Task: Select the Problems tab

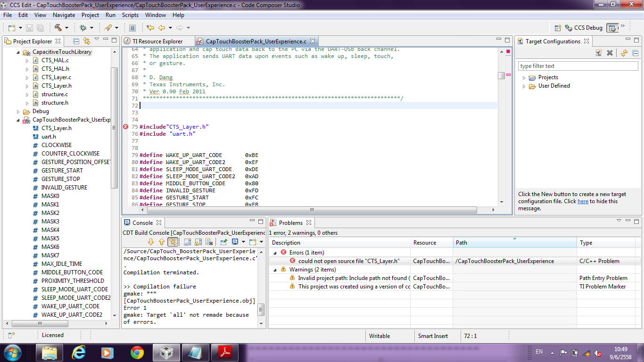Action: click(x=290, y=223)
